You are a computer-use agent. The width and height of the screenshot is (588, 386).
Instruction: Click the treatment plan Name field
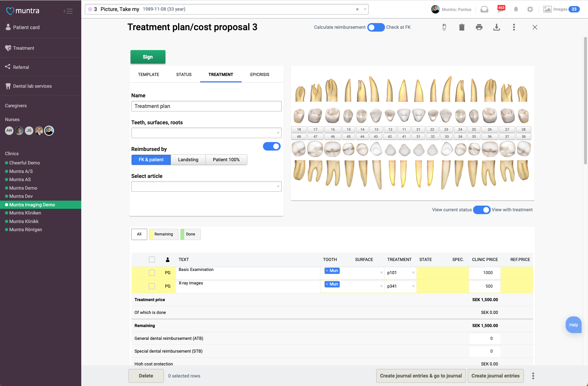pos(206,106)
